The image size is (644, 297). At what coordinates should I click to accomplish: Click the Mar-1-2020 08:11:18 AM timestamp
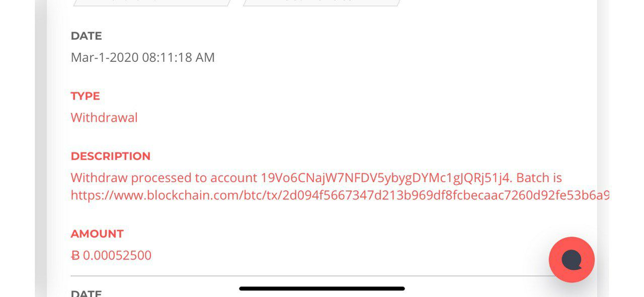pyautogui.click(x=142, y=57)
